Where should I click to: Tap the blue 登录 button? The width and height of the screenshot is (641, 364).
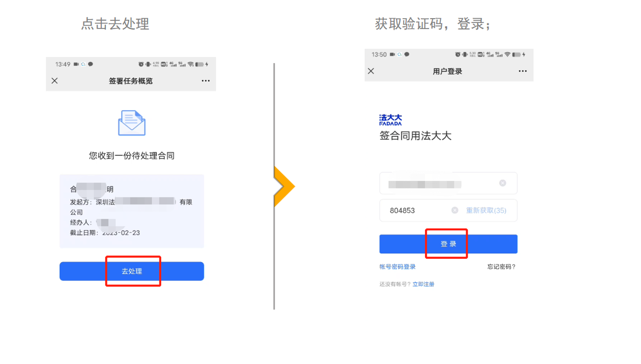point(449,244)
